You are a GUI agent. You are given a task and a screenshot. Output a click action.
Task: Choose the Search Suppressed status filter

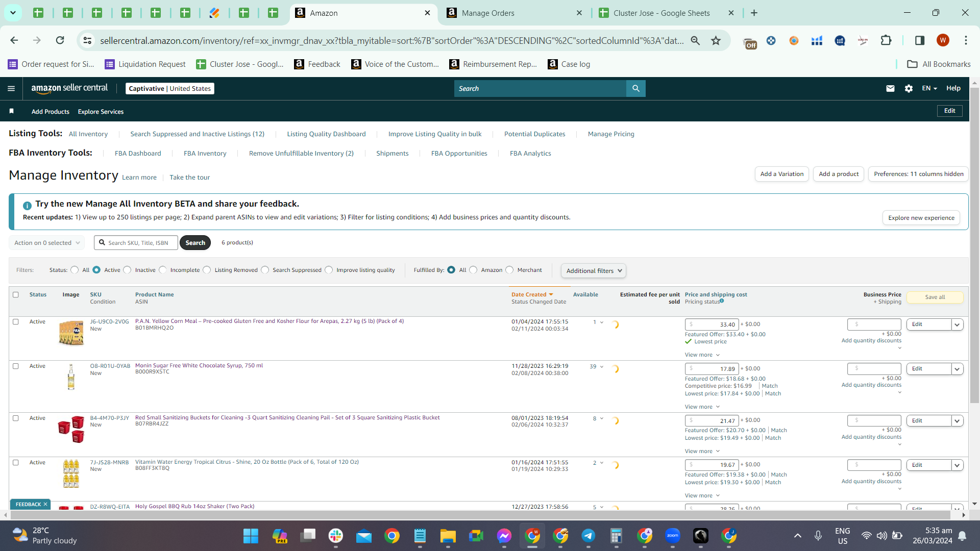(265, 270)
